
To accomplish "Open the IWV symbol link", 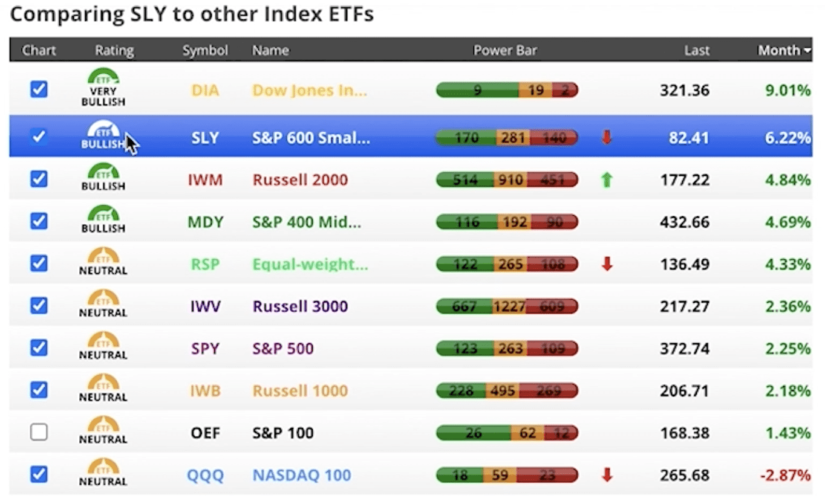I will 205,306.
